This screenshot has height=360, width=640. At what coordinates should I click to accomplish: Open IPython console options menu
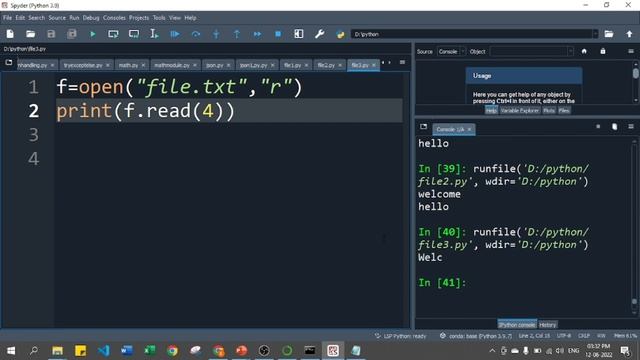coord(631,127)
